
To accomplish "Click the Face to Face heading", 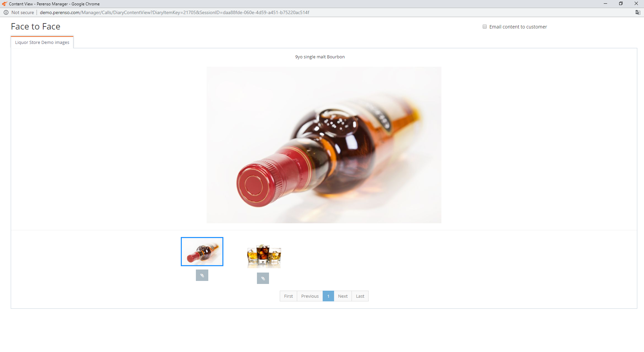I will [36, 26].
